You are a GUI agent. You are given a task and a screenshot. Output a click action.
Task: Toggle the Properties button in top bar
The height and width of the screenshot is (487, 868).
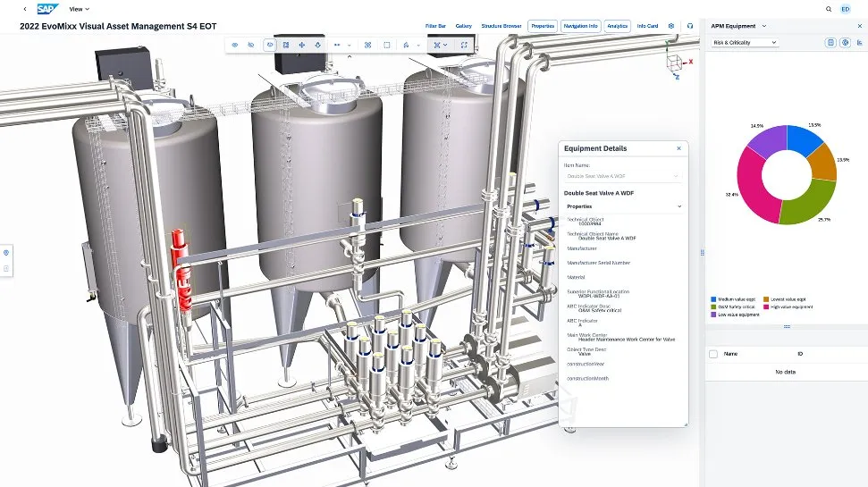pos(542,26)
